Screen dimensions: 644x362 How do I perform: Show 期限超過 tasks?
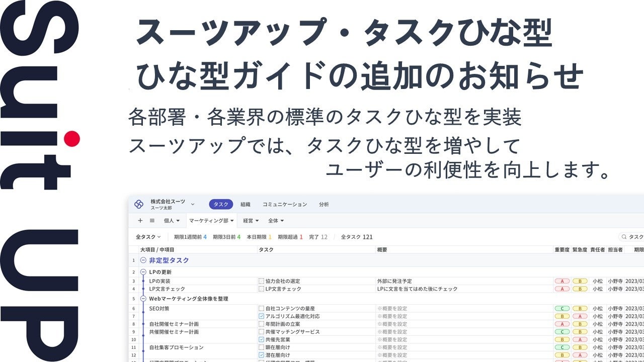290,237
